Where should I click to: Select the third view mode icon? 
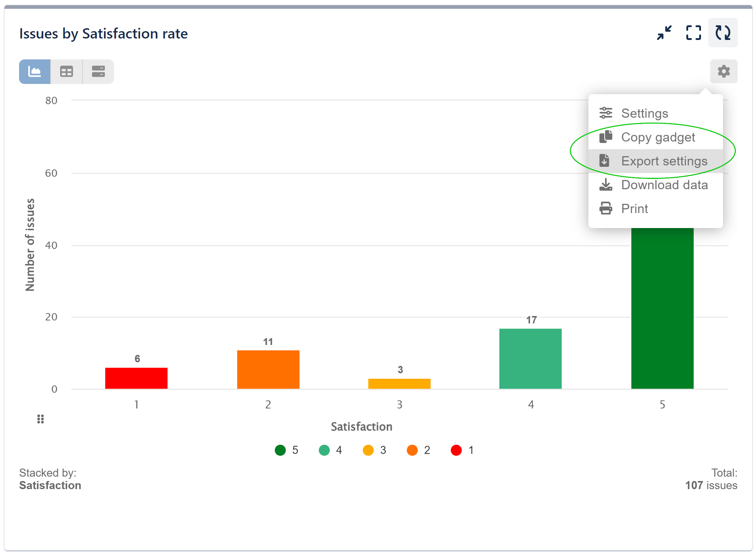pos(98,71)
